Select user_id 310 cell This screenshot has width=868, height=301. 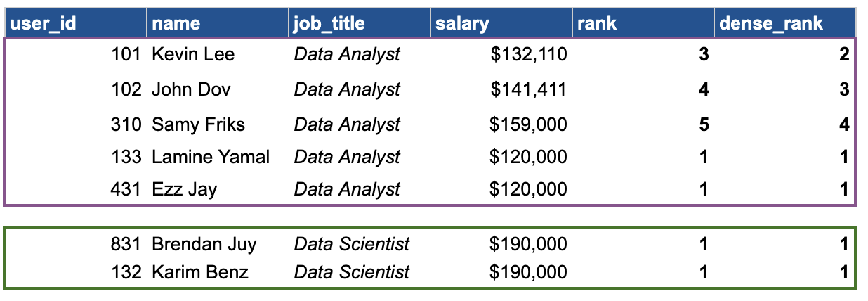pos(75,124)
